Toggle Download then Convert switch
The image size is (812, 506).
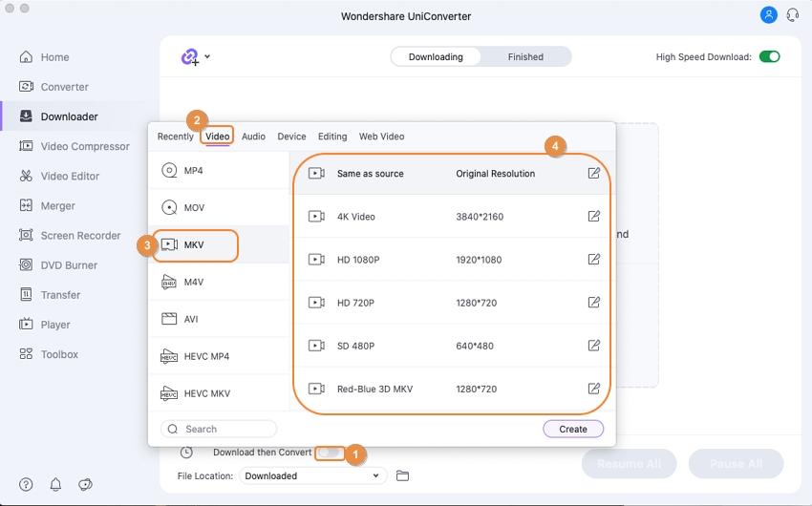330,453
